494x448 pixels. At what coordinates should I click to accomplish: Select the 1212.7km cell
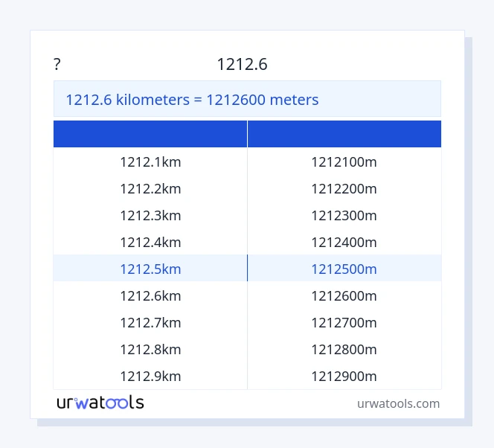pyautogui.click(x=150, y=322)
